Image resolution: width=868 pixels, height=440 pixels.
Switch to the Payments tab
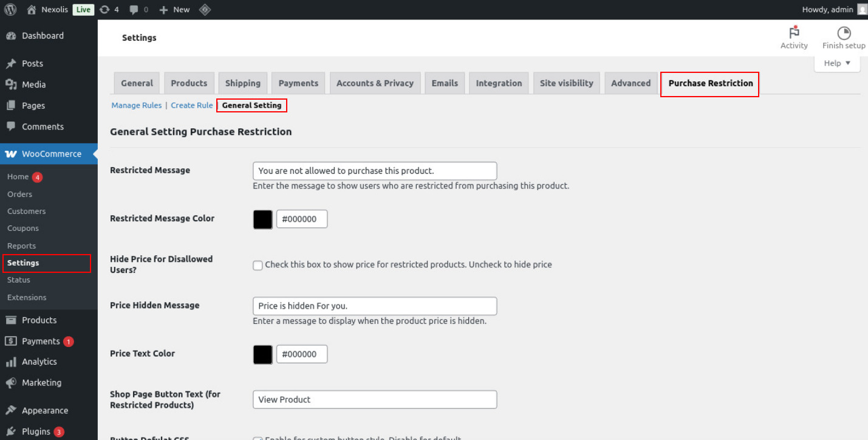(298, 83)
